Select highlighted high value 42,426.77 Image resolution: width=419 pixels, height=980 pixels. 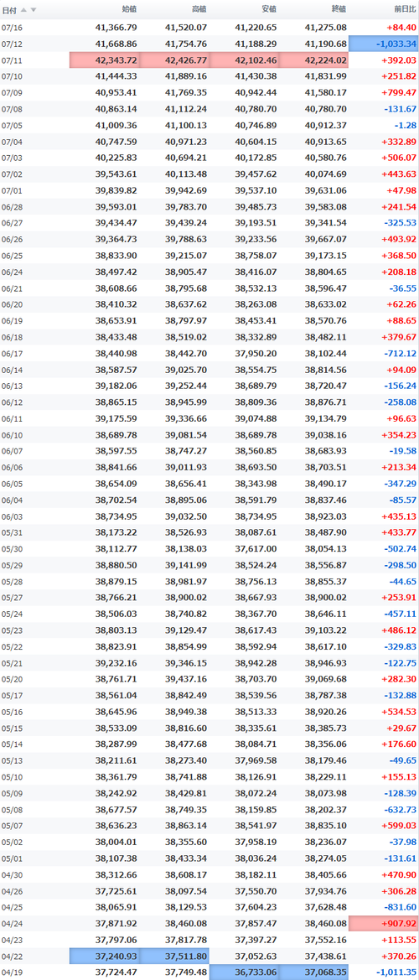(x=174, y=60)
